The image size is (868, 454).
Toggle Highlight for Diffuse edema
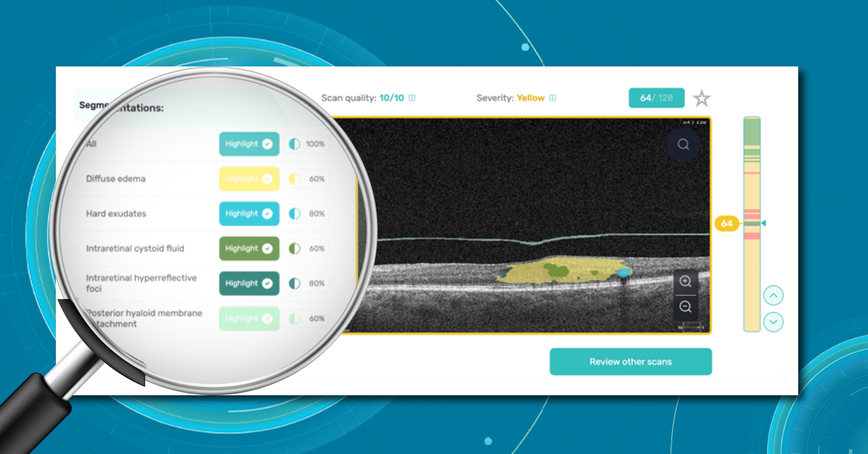[x=249, y=178]
